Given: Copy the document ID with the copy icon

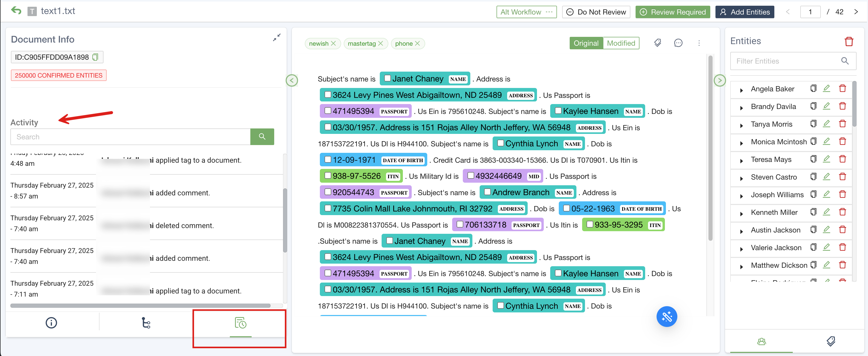Looking at the screenshot, I should (x=95, y=57).
